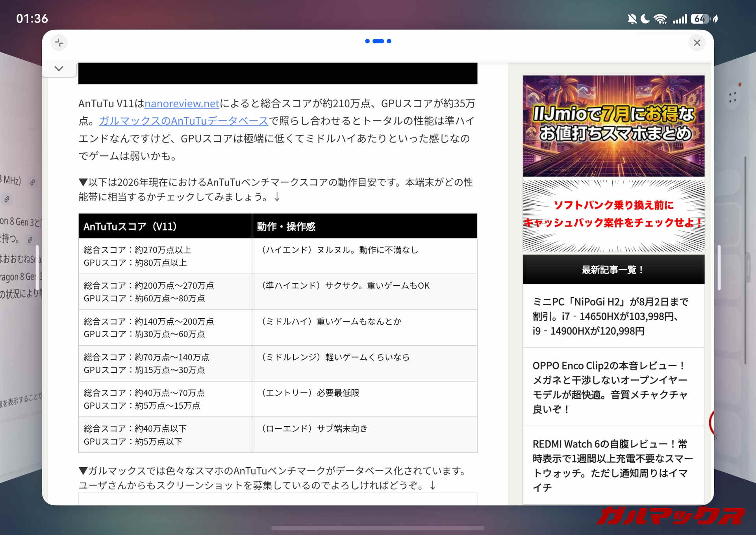Open the ソフトバンク乗り換え前に cashback banner
This screenshot has height=535, width=756.
(613, 215)
